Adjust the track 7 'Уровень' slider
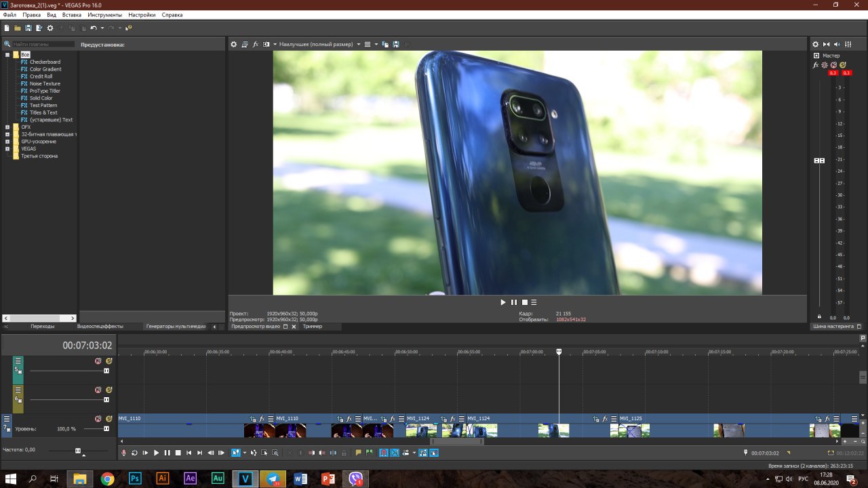The width and height of the screenshot is (868, 488). (x=106, y=428)
